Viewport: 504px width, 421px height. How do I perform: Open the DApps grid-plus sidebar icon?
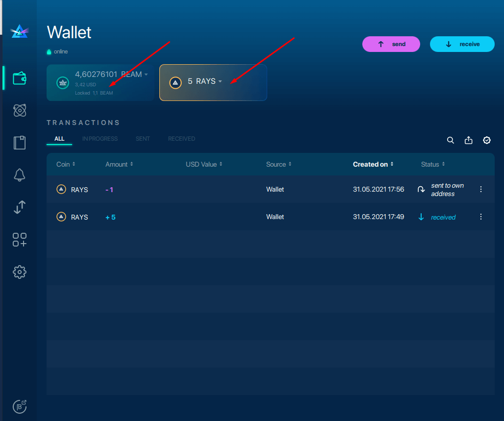[x=19, y=240]
